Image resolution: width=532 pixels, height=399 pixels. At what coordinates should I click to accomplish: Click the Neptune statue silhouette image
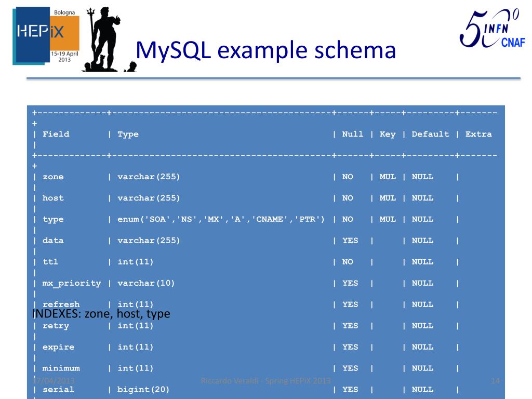click(109, 39)
